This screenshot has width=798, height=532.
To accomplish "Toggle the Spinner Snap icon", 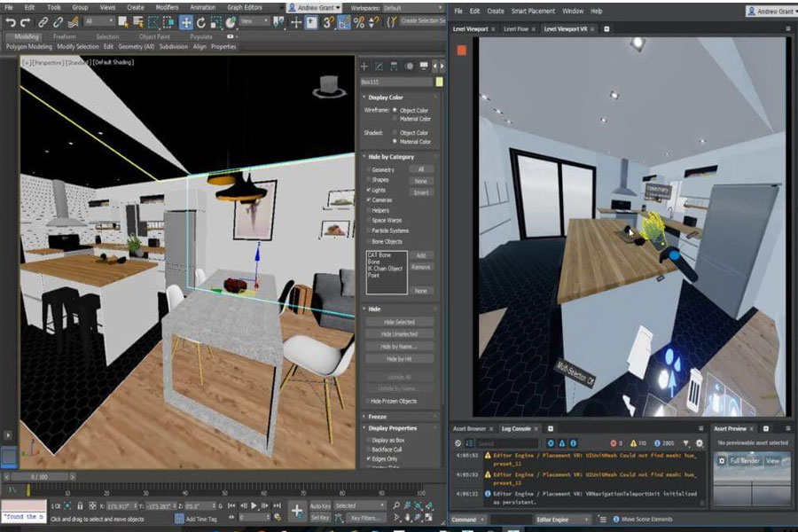I will pyautogui.click(x=374, y=22).
